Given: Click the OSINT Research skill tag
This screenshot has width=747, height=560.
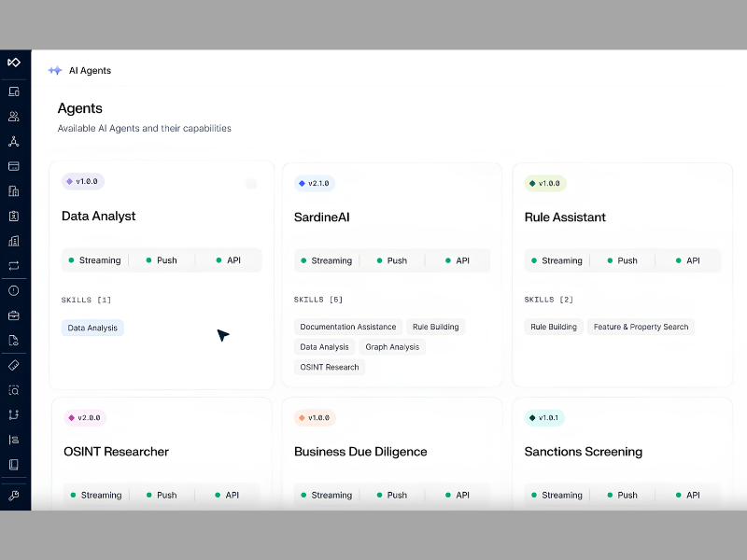Looking at the screenshot, I should [x=330, y=367].
